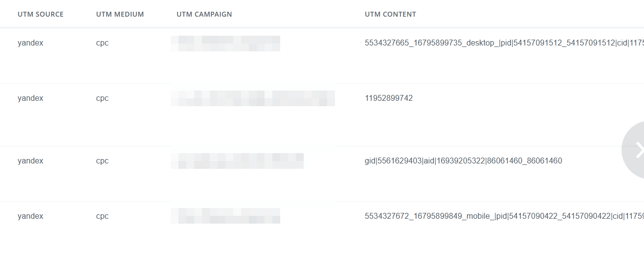Click the content entry containing _mobile_
The height and width of the screenshot is (253, 644).
pyautogui.click(x=504, y=216)
